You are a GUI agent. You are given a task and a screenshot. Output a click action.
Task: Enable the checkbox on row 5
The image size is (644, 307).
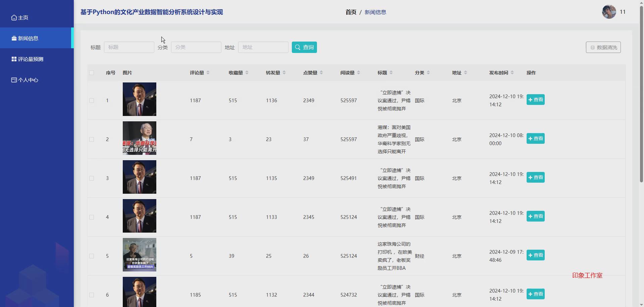point(92,256)
